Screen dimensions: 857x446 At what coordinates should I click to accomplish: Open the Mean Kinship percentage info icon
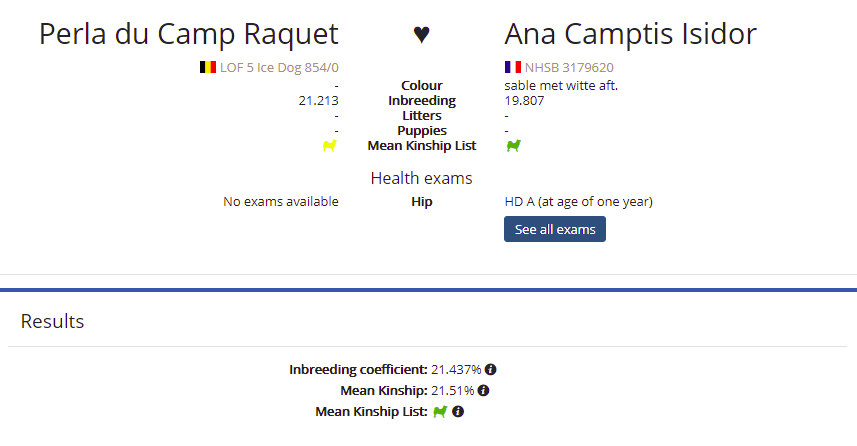[x=483, y=390]
